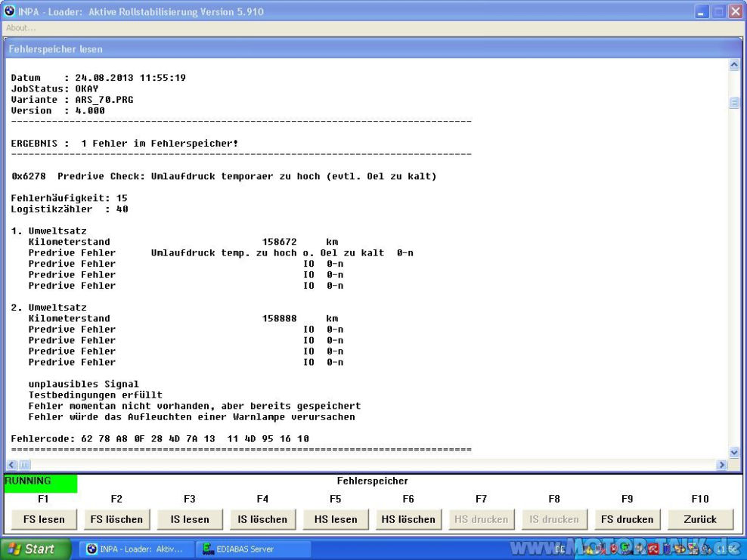Click the Fehlerspeicher panel heading
Screen dimensions: 747x560
click(x=372, y=481)
